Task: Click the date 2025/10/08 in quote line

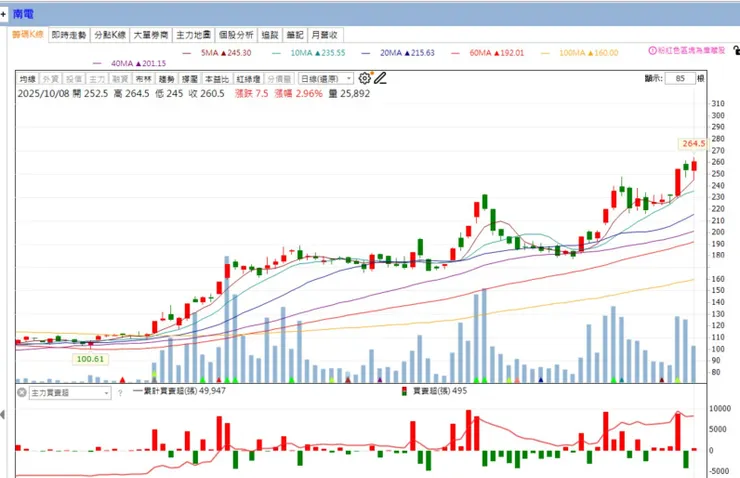Action: pos(43,94)
